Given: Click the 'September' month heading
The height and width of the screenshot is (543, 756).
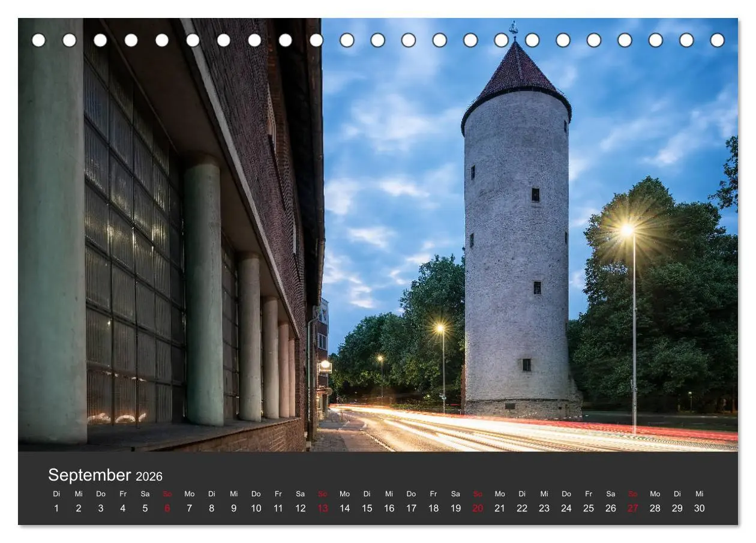Looking at the screenshot, I should [89, 475].
